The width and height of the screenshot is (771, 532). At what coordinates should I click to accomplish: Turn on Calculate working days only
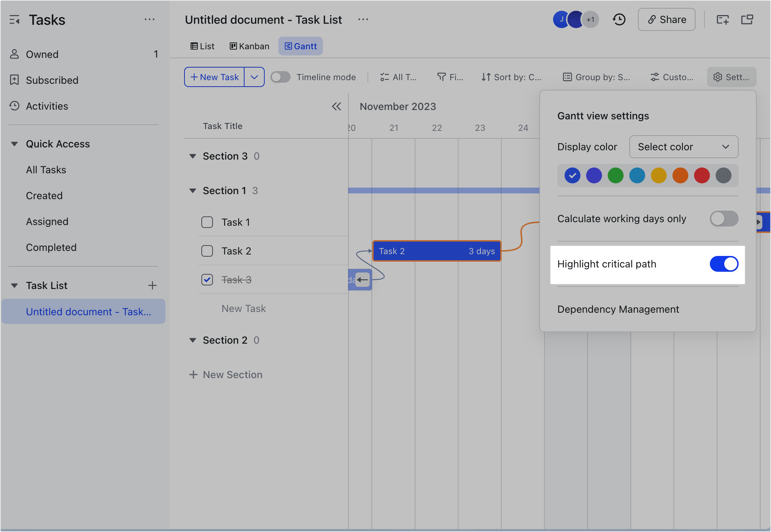[724, 219]
